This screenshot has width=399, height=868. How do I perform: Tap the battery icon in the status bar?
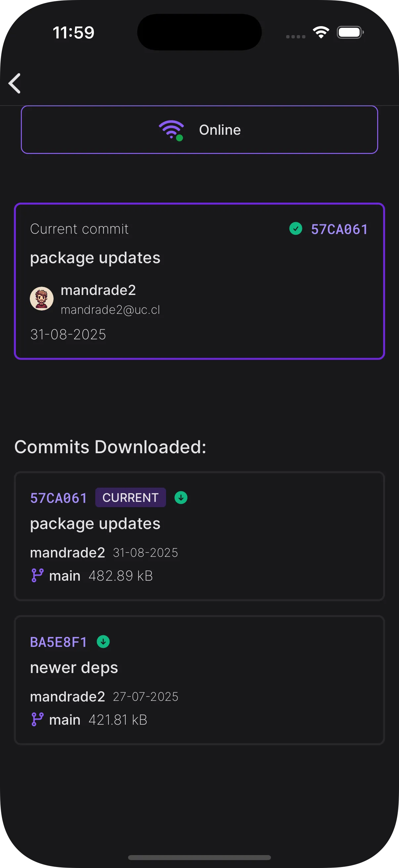point(350,32)
